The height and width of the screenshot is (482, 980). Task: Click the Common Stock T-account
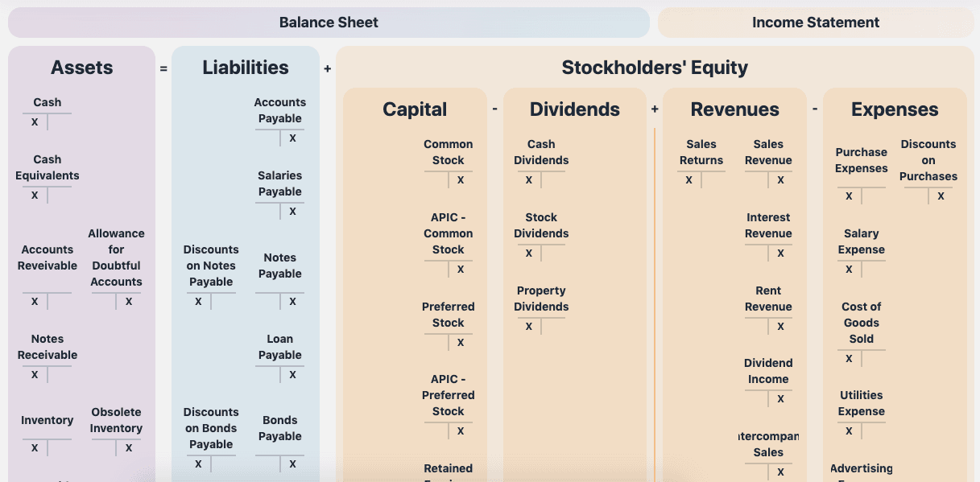tap(448, 163)
